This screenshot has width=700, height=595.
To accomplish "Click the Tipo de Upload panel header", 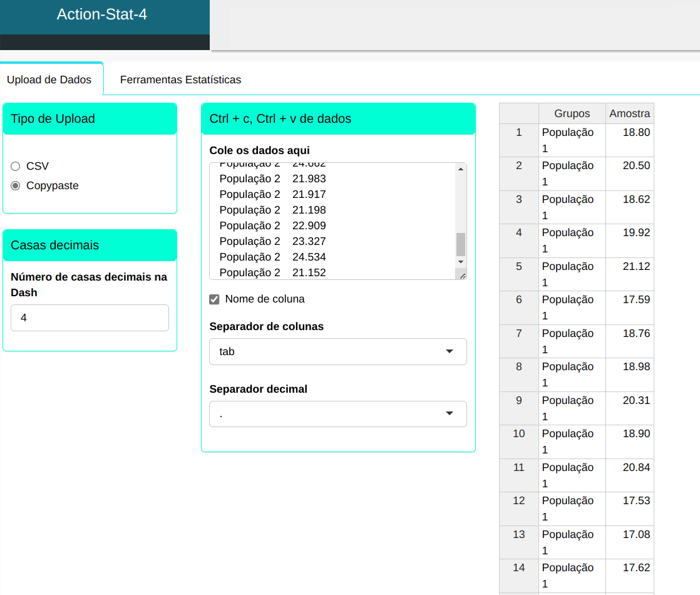I will click(x=90, y=118).
